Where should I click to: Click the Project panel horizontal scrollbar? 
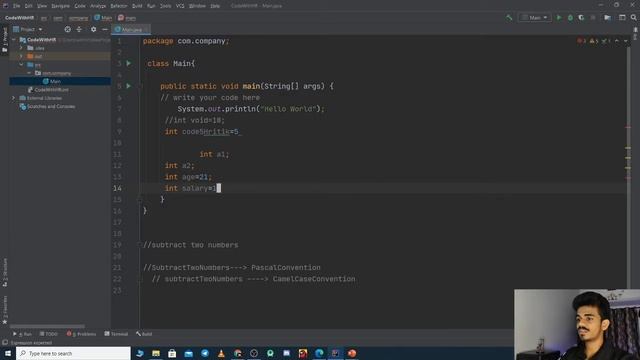(x=47, y=327)
